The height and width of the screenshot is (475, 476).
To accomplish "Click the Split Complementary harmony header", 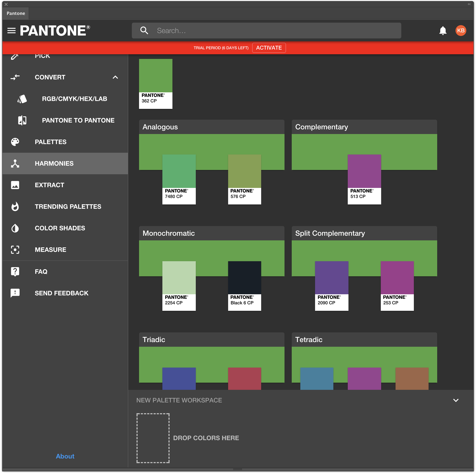I will point(364,233).
